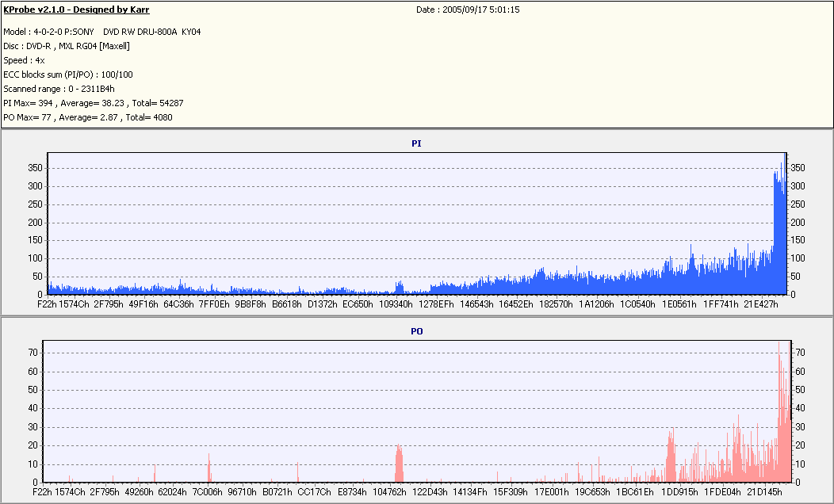Click the 'Date : 2005/09/17 5:01:15' text

click(468, 10)
